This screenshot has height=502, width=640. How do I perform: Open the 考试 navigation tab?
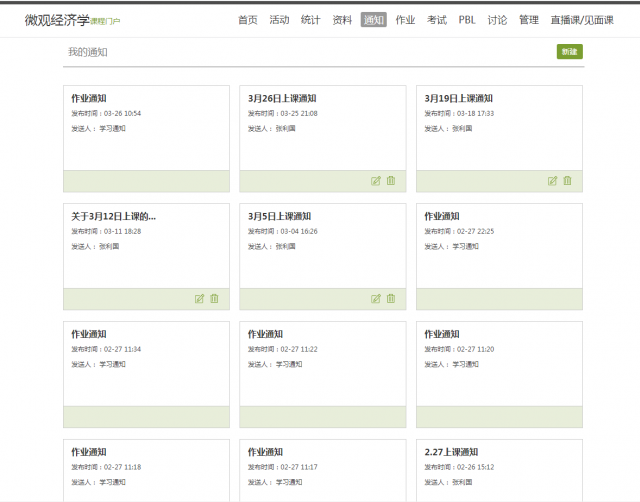[x=436, y=20]
